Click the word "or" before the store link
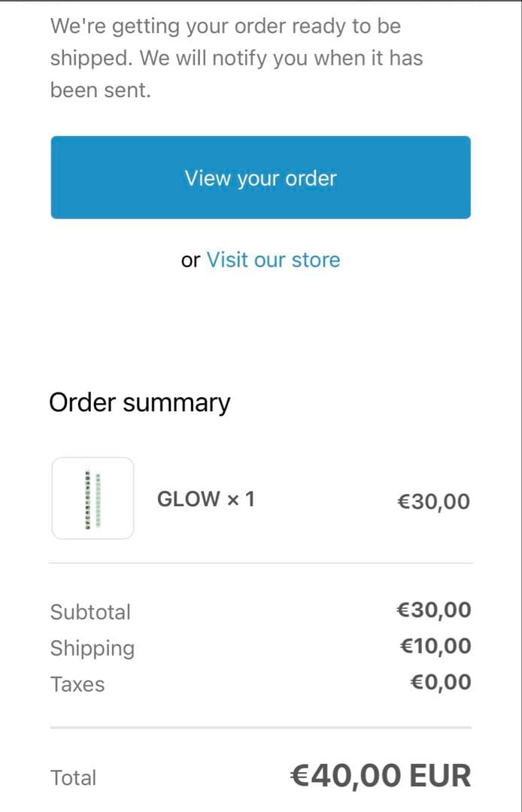This screenshot has height=812, width=522. [190, 260]
